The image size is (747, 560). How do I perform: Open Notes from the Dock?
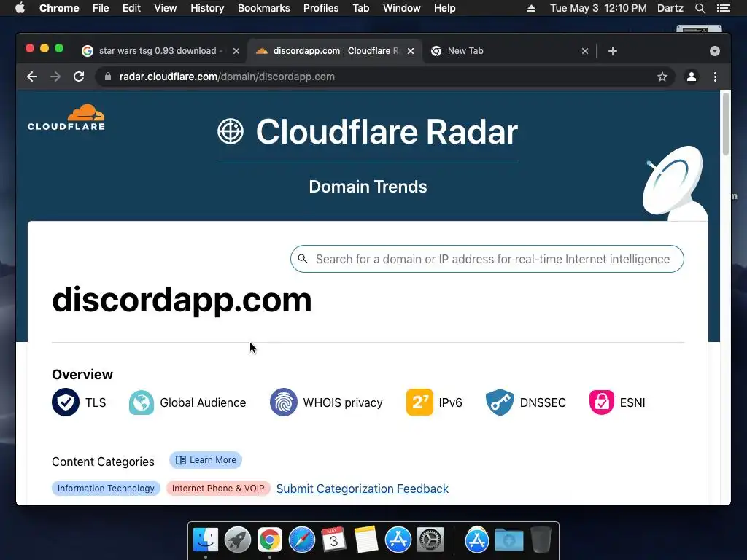pos(366,540)
